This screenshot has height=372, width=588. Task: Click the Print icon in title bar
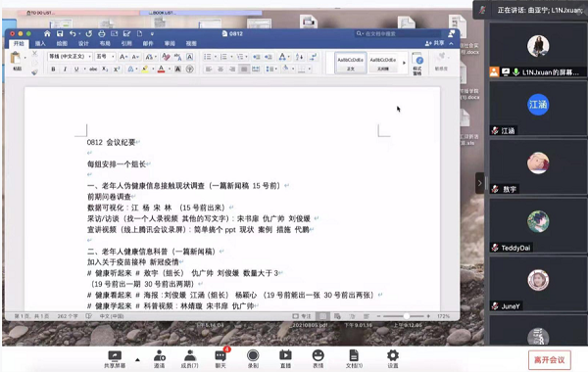102,33
